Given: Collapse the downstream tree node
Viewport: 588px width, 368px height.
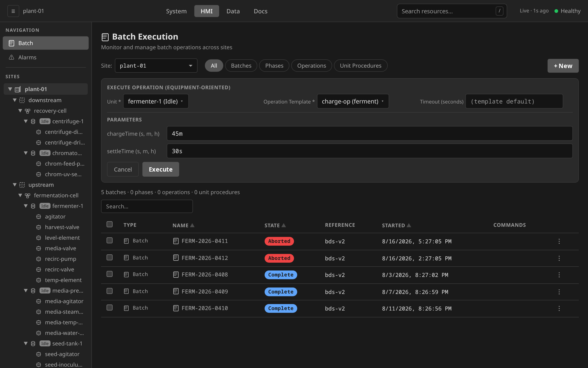Looking at the screenshot, I should pyautogui.click(x=14, y=100).
